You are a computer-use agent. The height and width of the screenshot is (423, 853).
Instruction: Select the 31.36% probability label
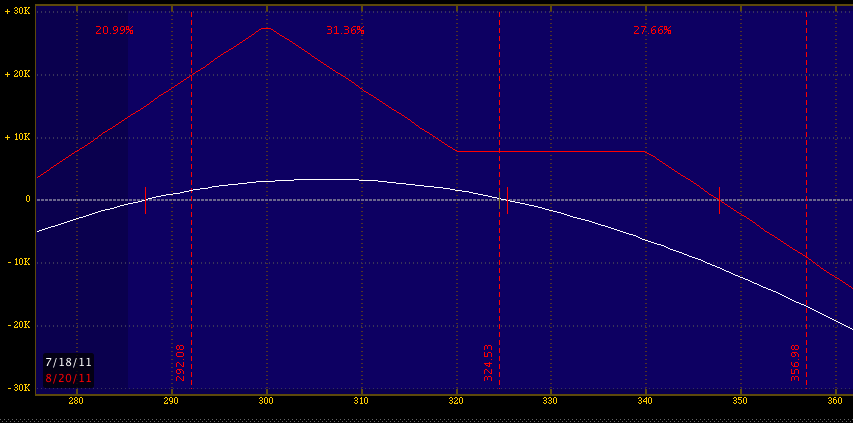(345, 30)
